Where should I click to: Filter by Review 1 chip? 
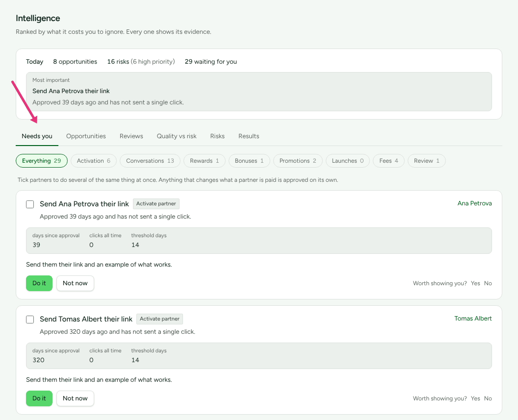(426, 161)
